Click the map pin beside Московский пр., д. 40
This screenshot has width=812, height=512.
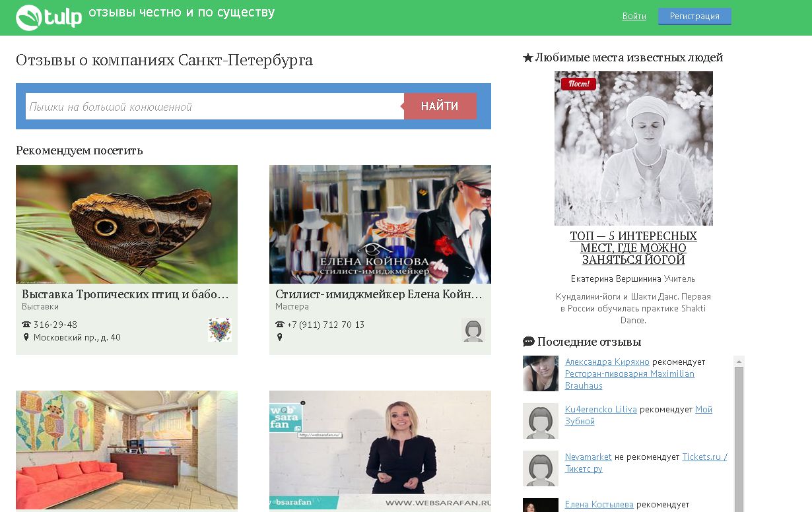[26, 337]
